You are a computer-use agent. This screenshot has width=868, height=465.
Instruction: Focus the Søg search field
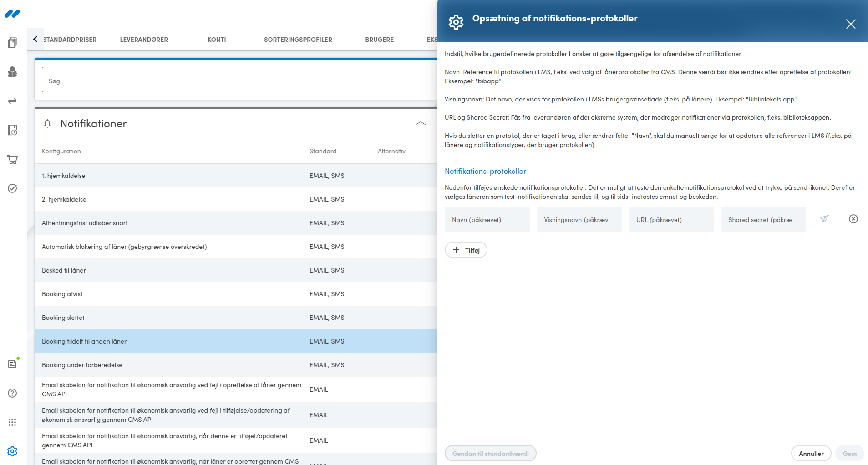(239, 80)
